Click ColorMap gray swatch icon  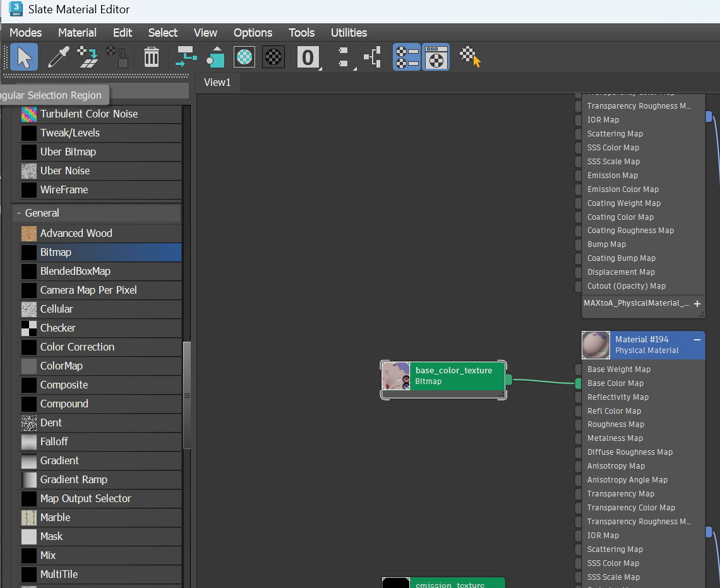(29, 366)
